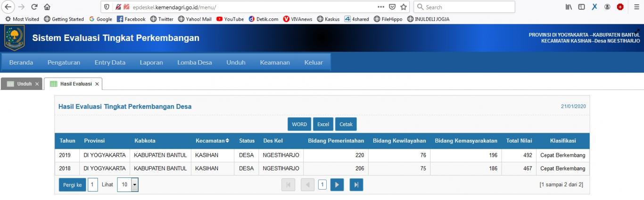The image size is (644, 200).
Task: Open the Unduh menu
Action: (236, 62)
